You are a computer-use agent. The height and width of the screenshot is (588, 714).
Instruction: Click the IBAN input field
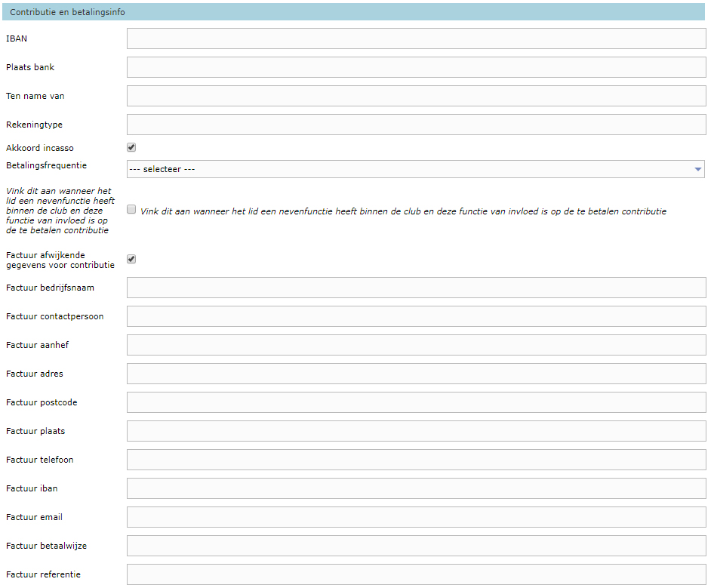pos(416,38)
